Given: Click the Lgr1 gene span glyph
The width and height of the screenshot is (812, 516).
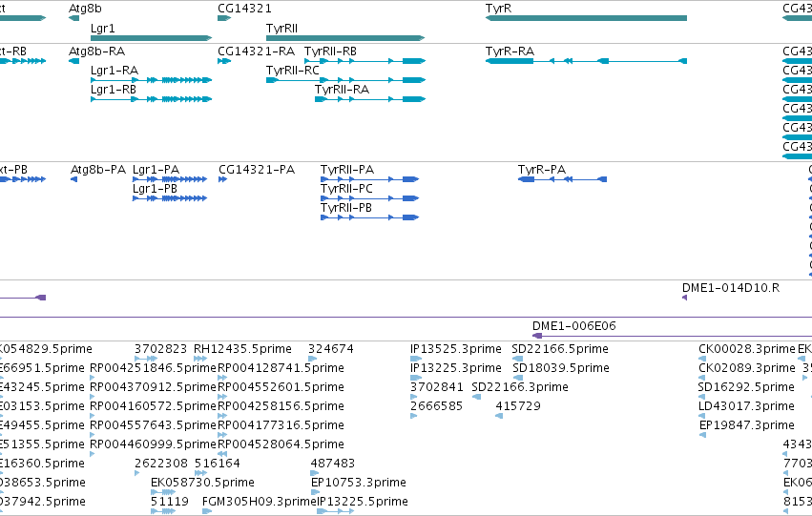Looking at the screenshot, I should [x=151, y=38].
